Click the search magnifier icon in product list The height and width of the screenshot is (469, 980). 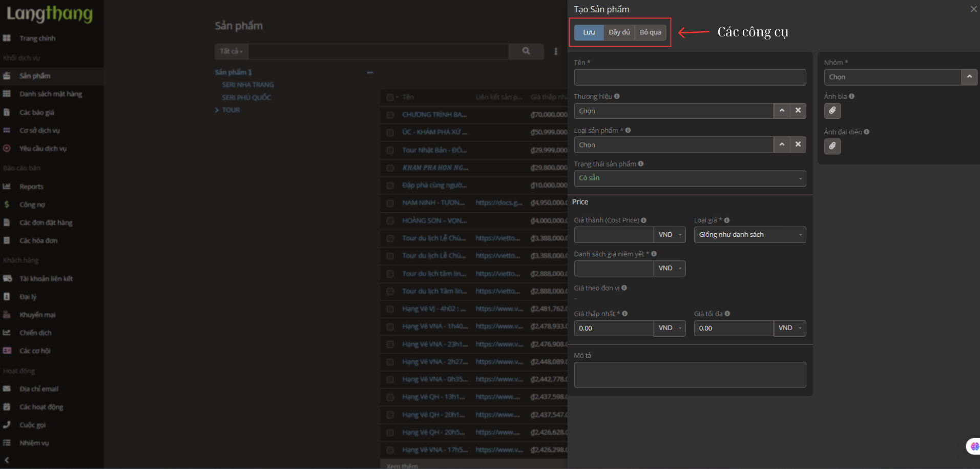click(526, 51)
